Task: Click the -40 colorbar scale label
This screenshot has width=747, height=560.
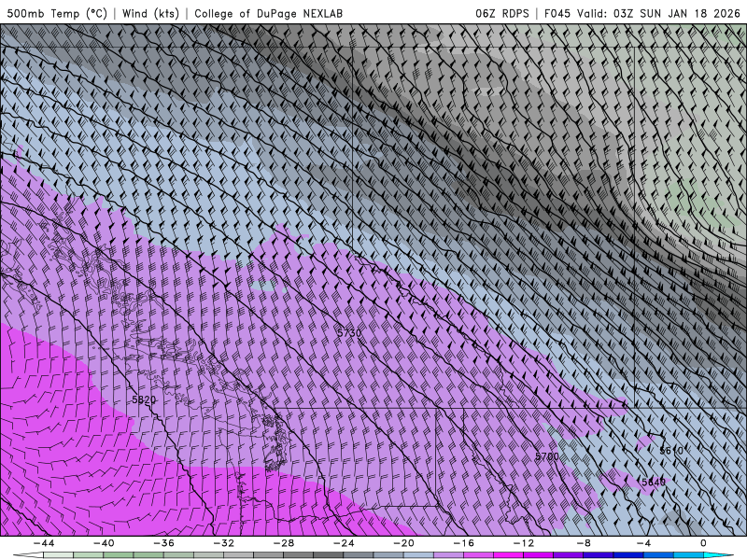Action: point(104,543)
